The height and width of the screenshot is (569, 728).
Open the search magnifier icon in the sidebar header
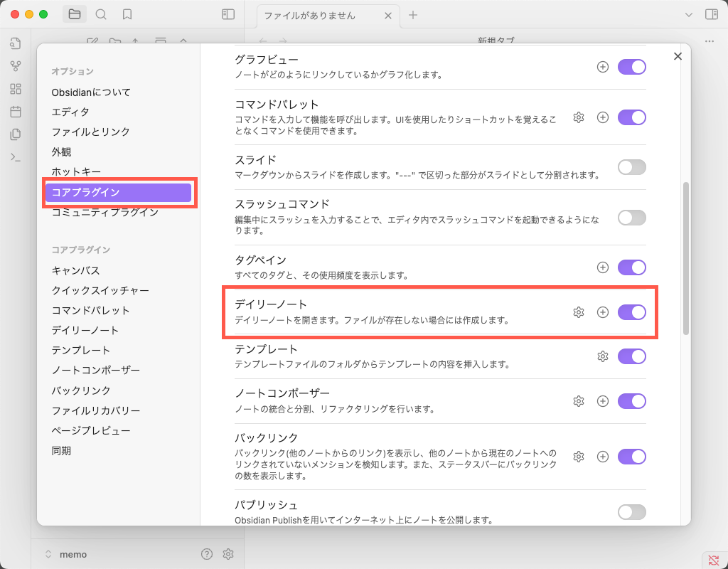coord(101,14)
